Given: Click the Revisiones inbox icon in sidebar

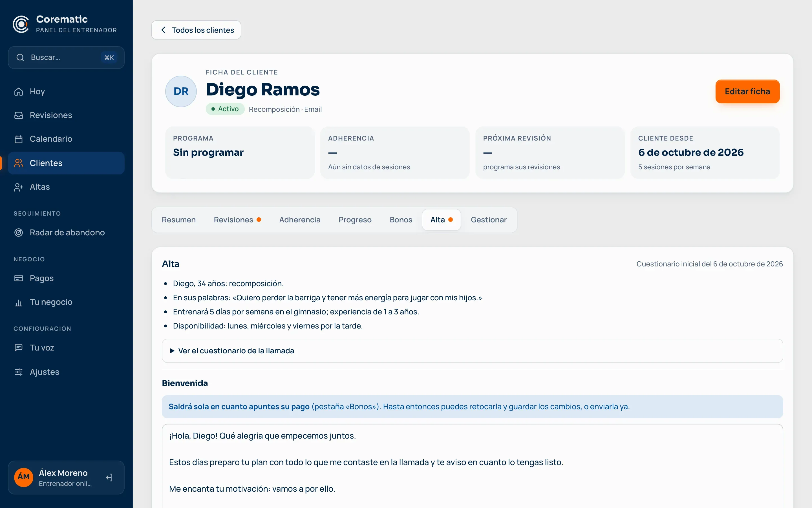Looking at the screenshot, I should [x=18, y=115].
